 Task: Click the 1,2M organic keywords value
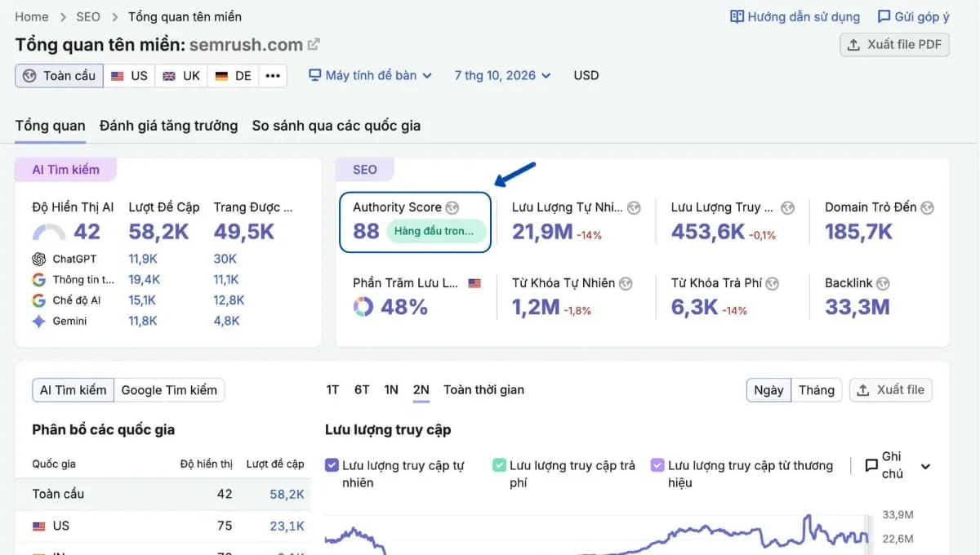click(536, 307)
